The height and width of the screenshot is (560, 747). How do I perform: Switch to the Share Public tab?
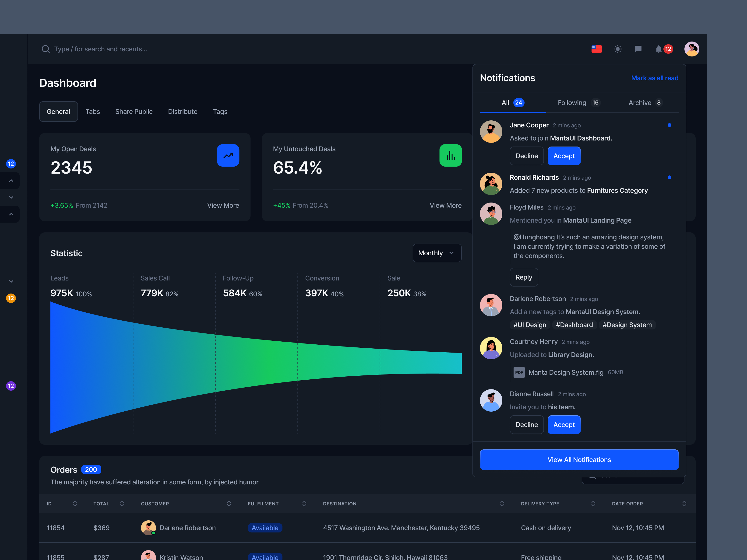134,111
